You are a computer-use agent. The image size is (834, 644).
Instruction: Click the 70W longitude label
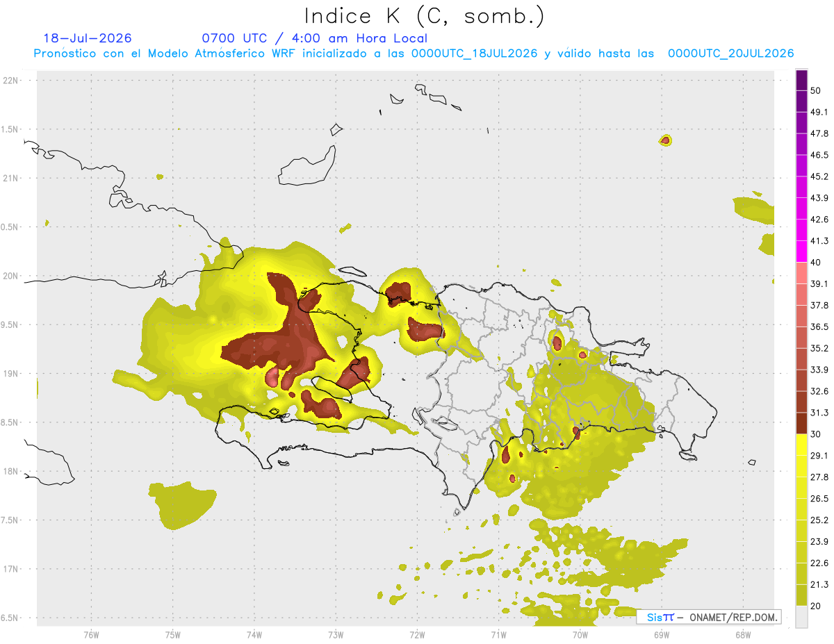click(x=580, y=635)
